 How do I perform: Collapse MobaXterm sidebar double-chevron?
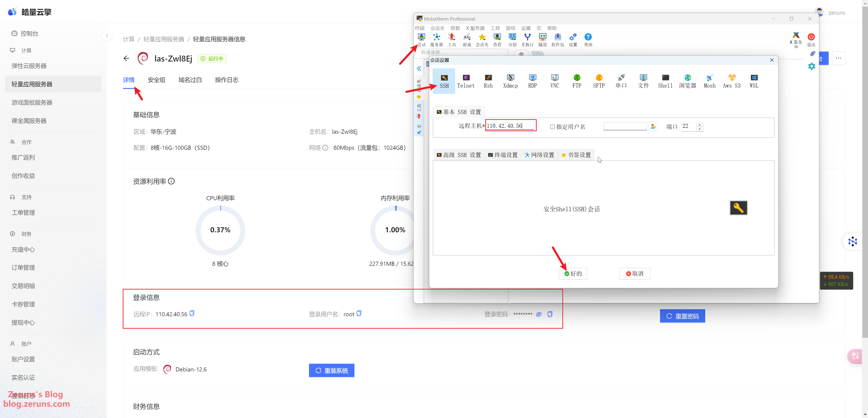coord(419,69)
